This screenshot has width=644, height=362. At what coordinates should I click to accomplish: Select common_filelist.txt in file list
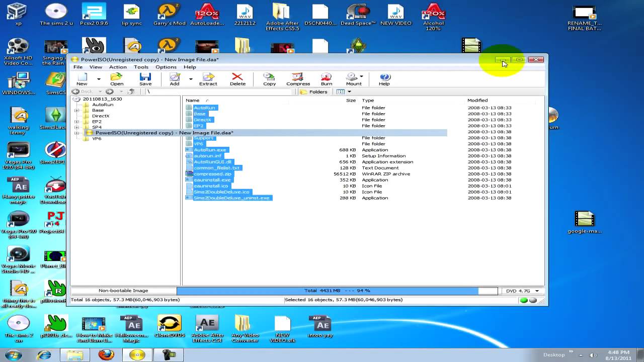(217, 168)
